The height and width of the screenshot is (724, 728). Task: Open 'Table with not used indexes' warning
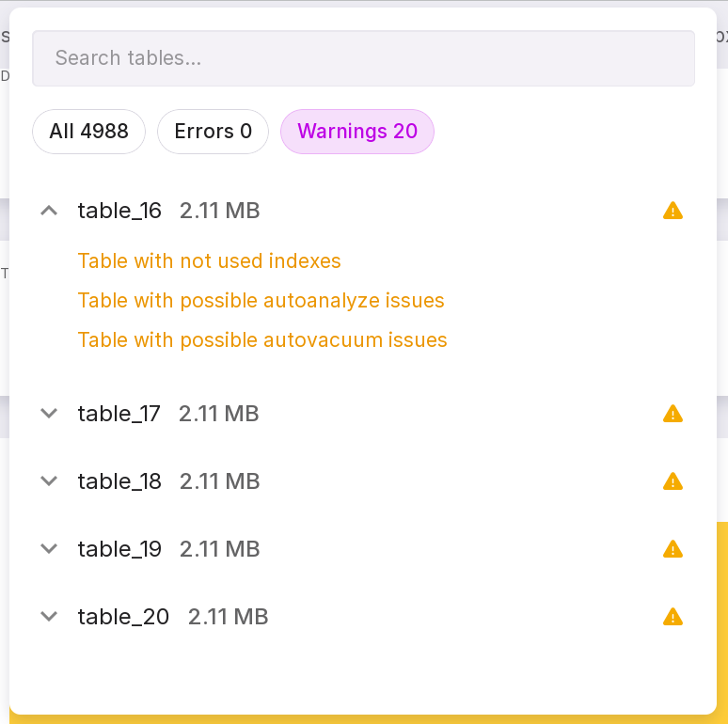point(209,261)
